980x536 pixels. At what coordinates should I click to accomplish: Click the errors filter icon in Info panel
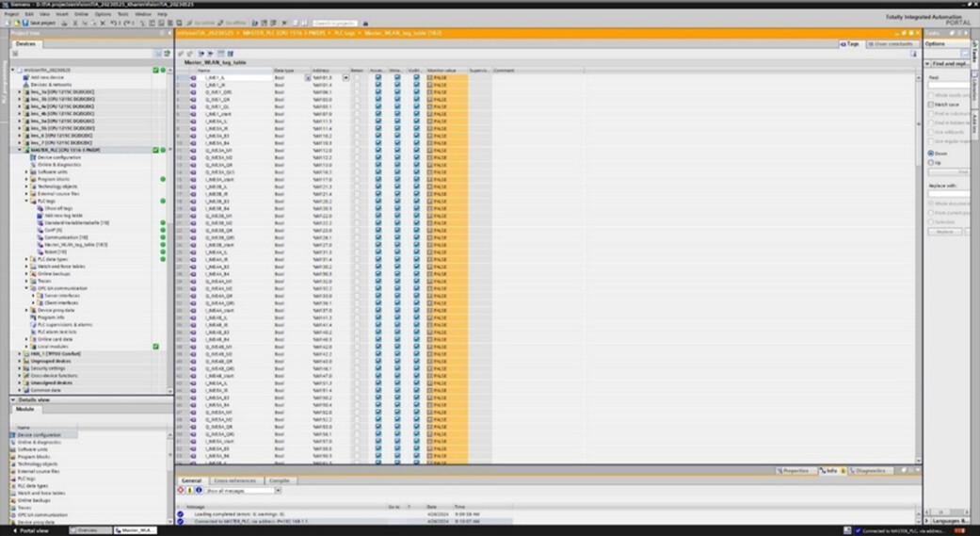[x=181, y=491]
